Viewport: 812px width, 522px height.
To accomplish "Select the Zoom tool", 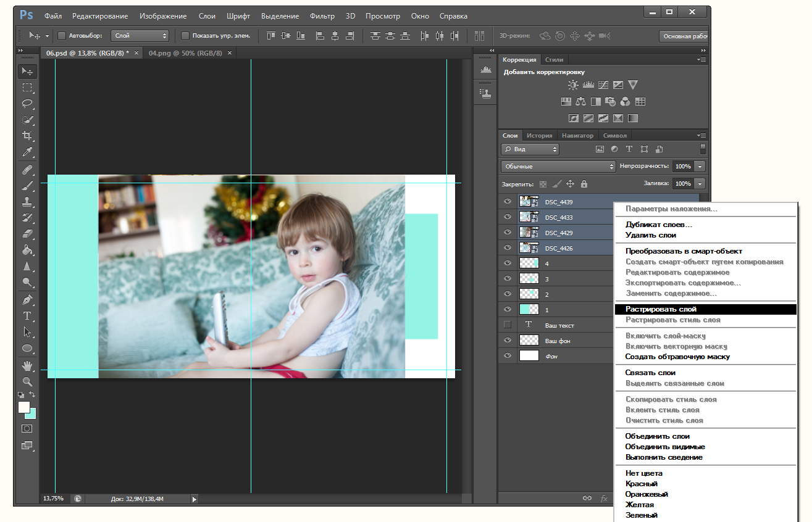I will [x=27, y=381].
